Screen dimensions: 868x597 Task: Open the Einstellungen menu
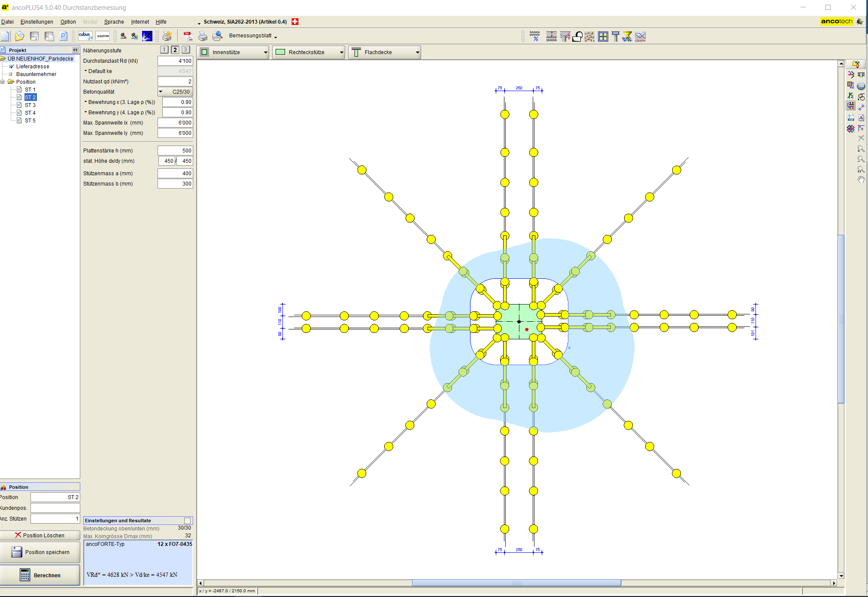coord(37,22)
